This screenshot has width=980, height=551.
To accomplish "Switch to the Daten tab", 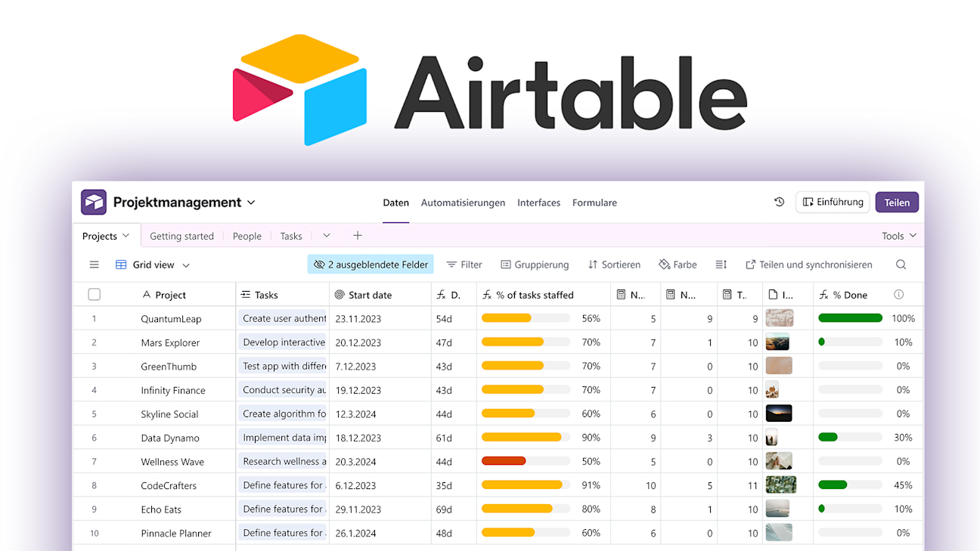I will pos(395,203).
